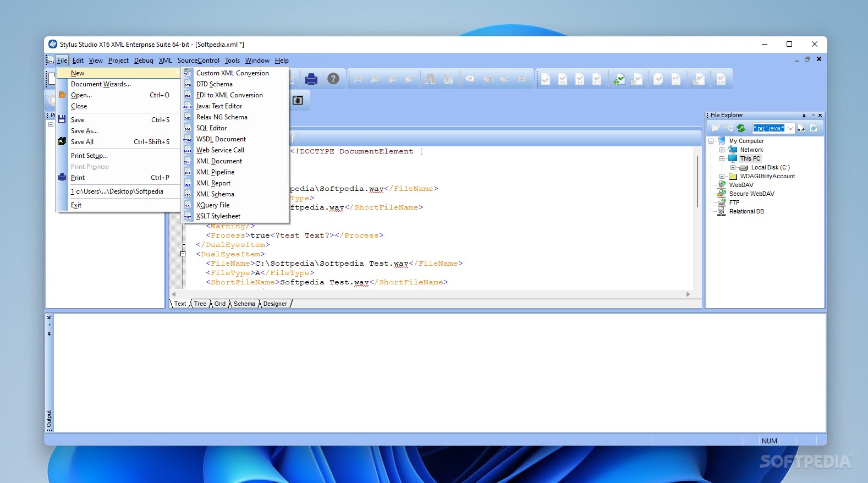Switch to the Grid view tab
Viewport: 868px width, 483px height.
(x=220, y=304)
